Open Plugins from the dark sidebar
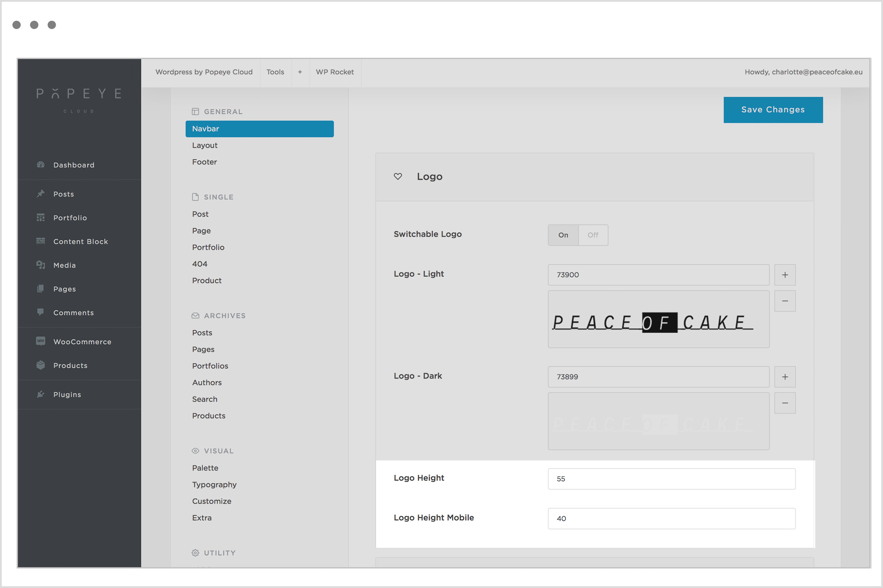Viewport: 883px width, 588px height. pos(67,394)
